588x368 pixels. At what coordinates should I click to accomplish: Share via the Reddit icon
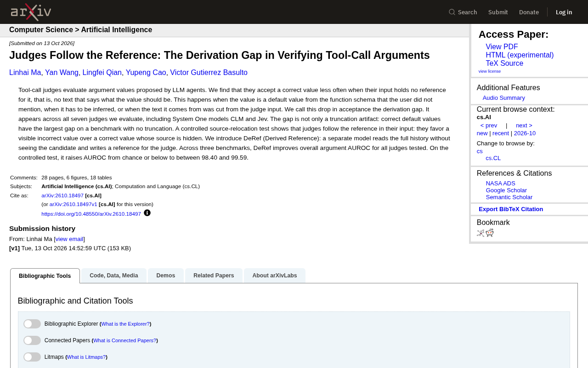click(490, 233)
